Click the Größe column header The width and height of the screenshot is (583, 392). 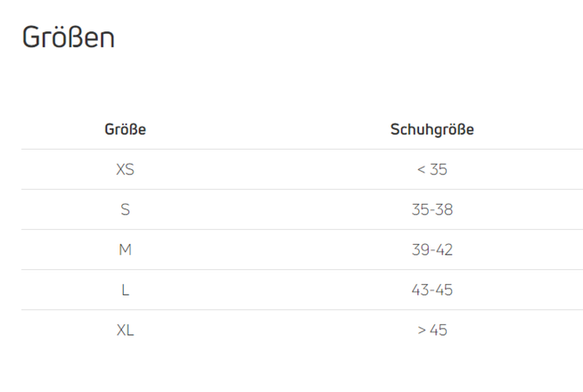click(x=125, y=130)
